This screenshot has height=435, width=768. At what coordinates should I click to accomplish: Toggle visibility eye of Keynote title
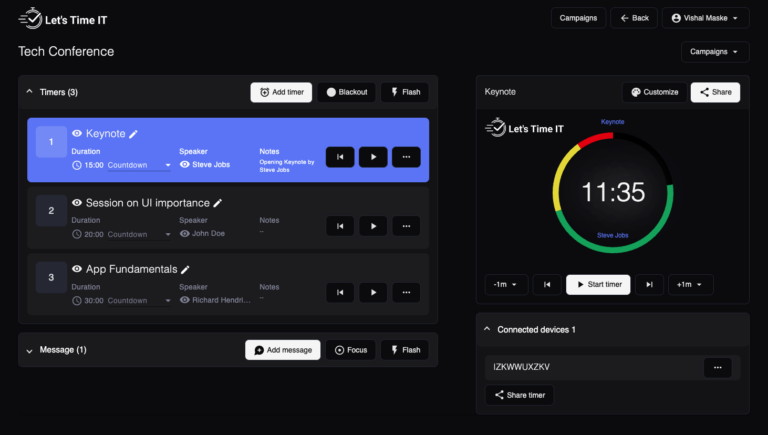click(x=77, y=134)
